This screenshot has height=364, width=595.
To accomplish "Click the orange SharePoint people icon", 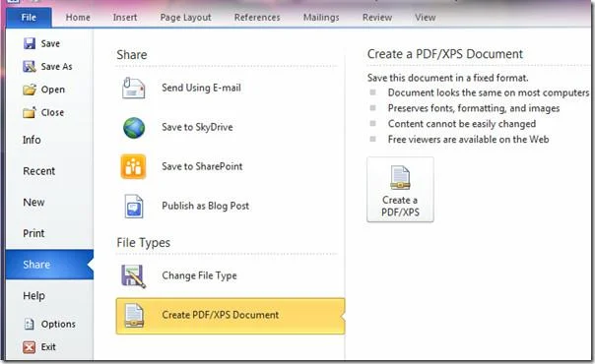I will pos(133,166).
